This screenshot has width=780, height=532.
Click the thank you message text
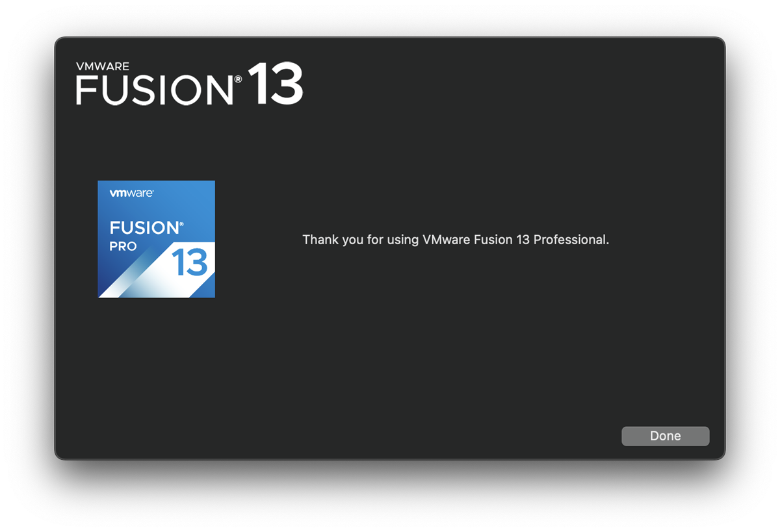456,240
